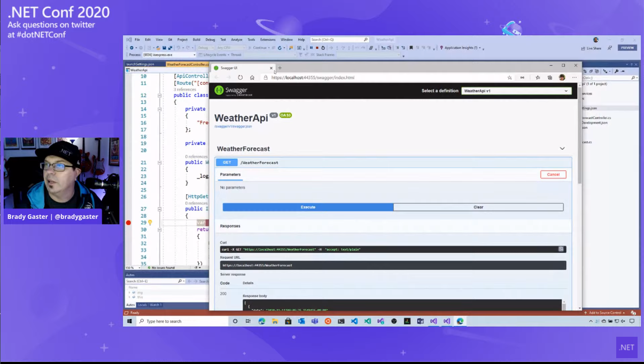
Task: Collapse the code block at line 14
Action: pos(159,109)
